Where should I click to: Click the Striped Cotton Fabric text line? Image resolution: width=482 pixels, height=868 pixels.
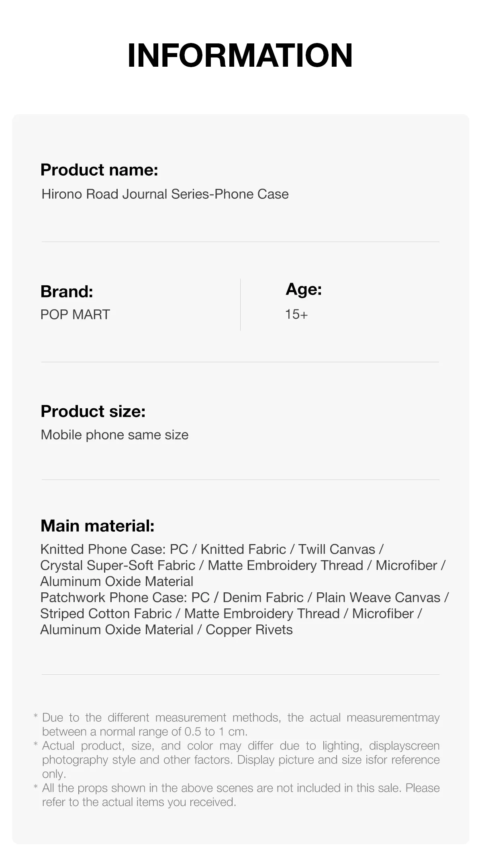pos(231,614)
